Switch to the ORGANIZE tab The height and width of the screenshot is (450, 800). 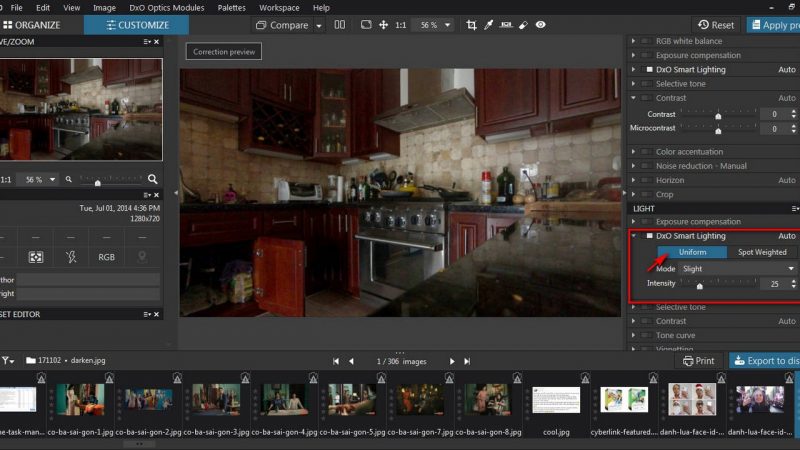click(32, 25)
